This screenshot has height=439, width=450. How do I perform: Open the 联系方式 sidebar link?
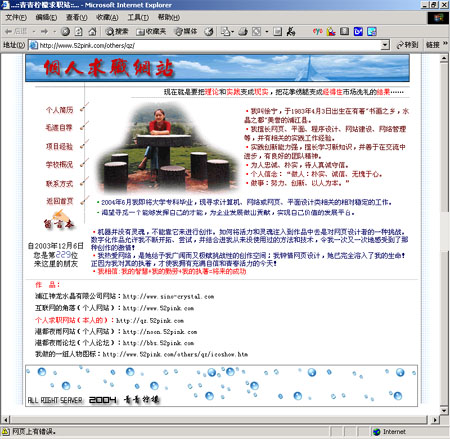coord(59,183)
